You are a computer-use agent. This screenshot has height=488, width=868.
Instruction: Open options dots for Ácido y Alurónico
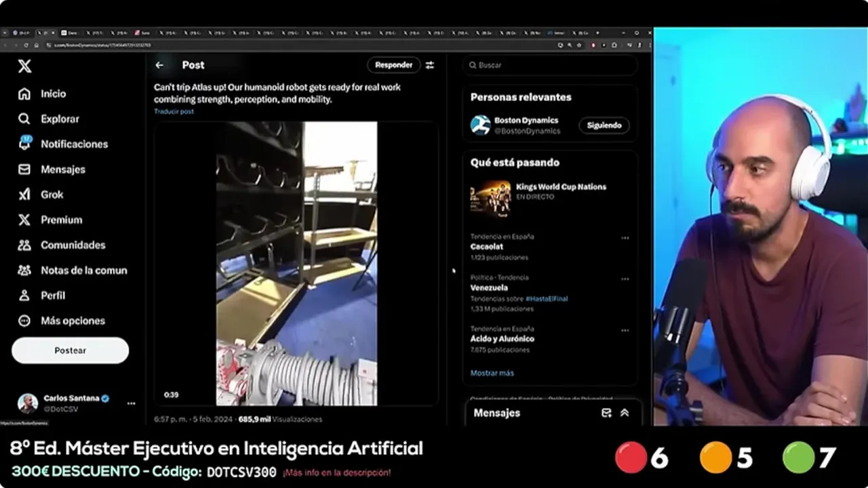[x=625, y=329]
